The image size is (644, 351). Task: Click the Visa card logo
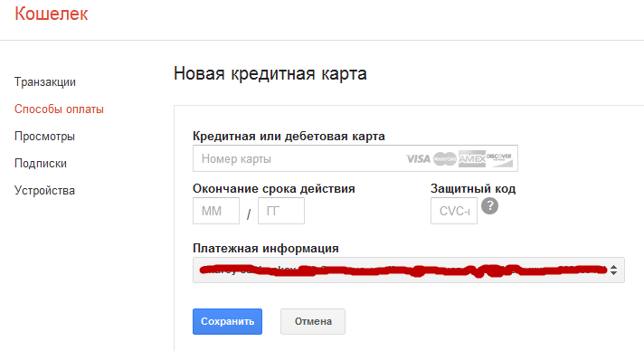click(418, 158)
